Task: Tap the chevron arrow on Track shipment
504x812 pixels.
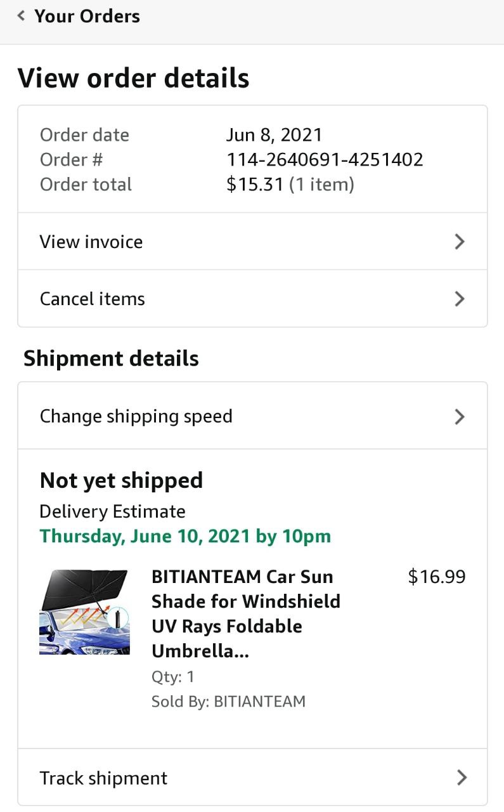Action: click(x=462, y=778)
